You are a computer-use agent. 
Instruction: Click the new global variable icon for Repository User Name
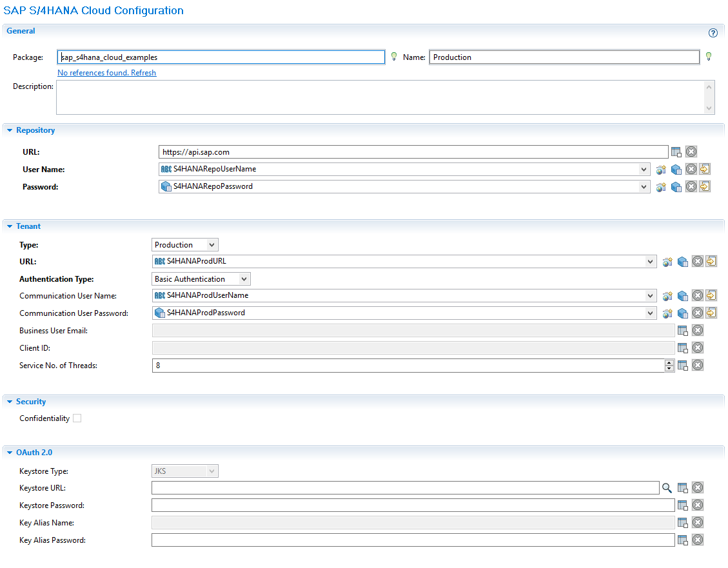[x=661, y=170]
